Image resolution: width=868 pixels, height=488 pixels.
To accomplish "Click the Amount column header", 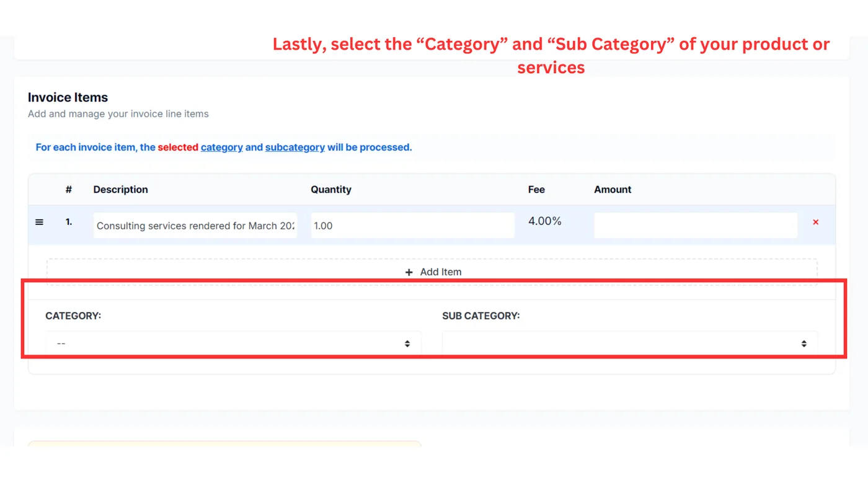I will point(613,190).
